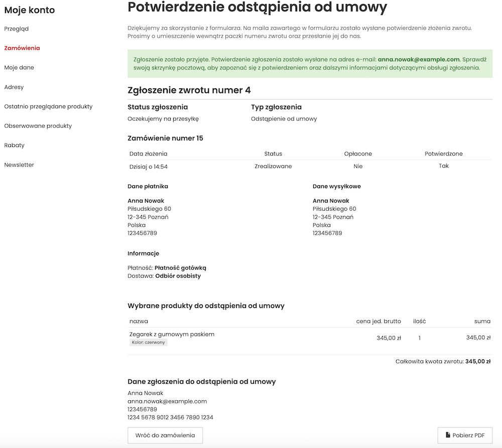Go to Rabaty page
The image size is (502, 448).
coord(14,145)
